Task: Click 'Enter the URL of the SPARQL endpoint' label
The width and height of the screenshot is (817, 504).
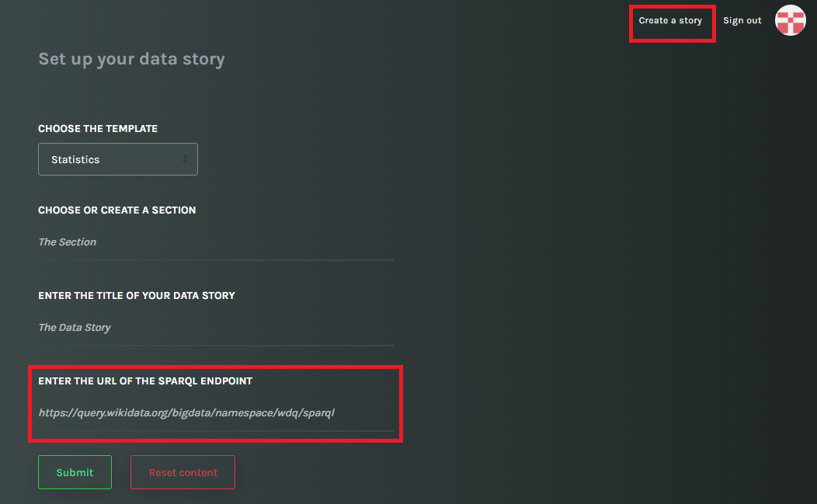Action: [x=145, y=381]
